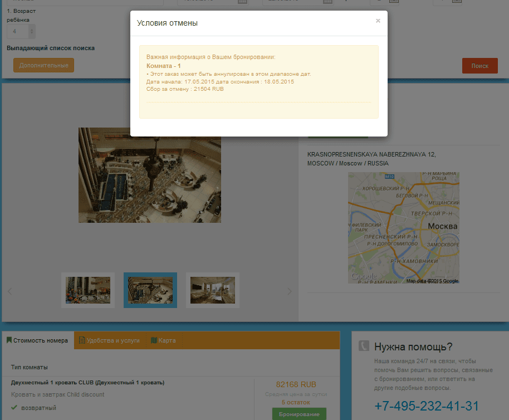Click the large hotel lobby photo
This screenshot has width=509, height=420.
(x=150, y=175)
